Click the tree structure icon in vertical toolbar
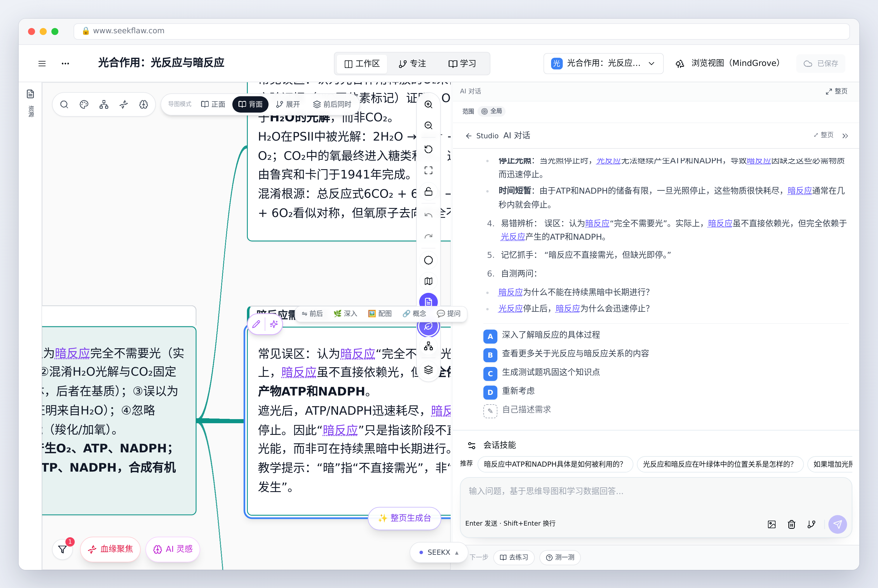 coord(428,346)
